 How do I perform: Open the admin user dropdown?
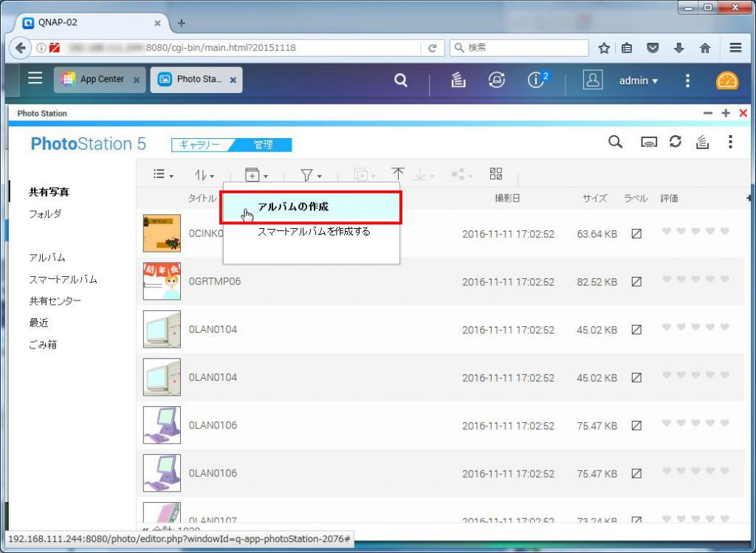pos(639,80)
